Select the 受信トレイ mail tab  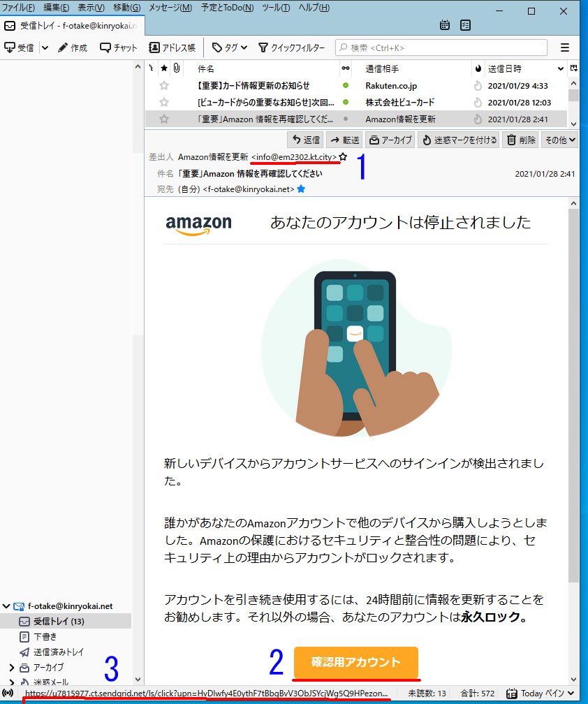coord(72,26)
